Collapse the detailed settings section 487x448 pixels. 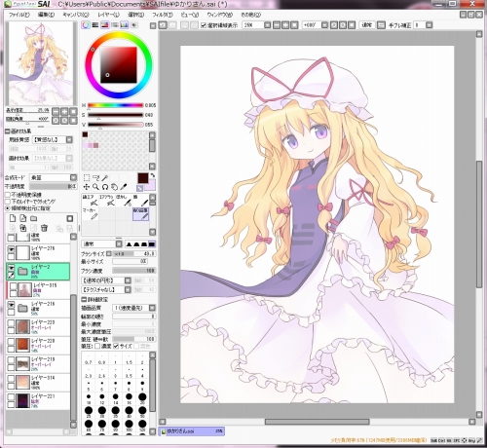coord(84,299)
